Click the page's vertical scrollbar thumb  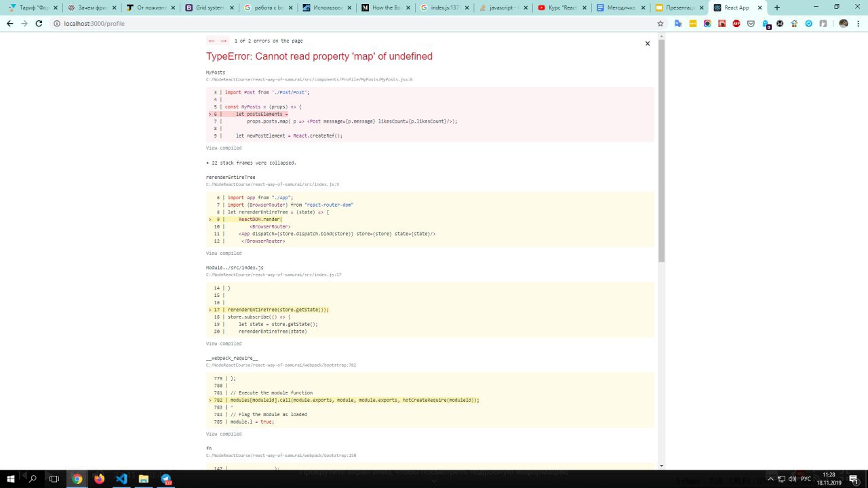click(661, 149)
